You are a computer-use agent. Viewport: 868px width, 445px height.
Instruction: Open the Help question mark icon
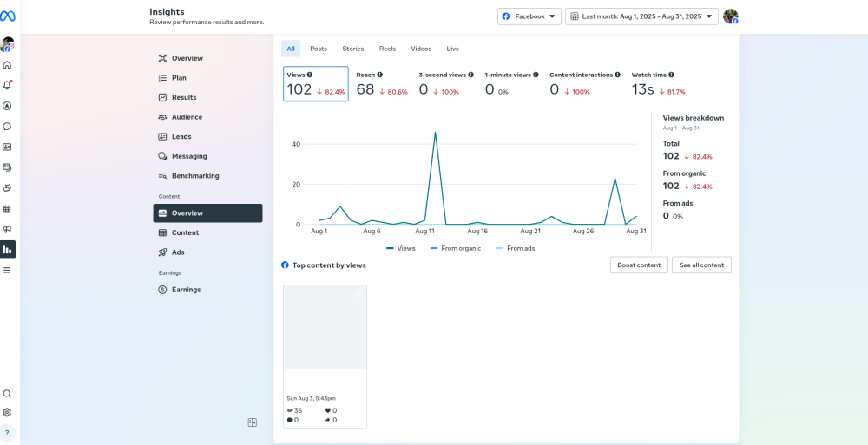pyautogui.click(x=7, y=433)
